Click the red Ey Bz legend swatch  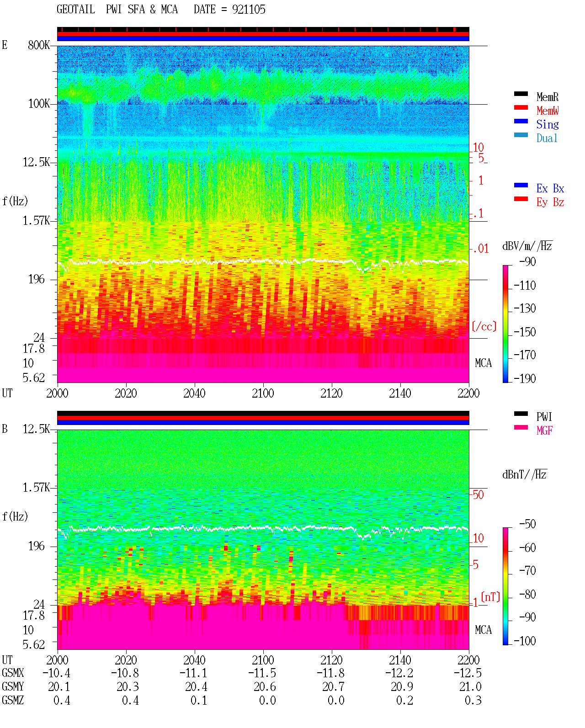[521, 199]
